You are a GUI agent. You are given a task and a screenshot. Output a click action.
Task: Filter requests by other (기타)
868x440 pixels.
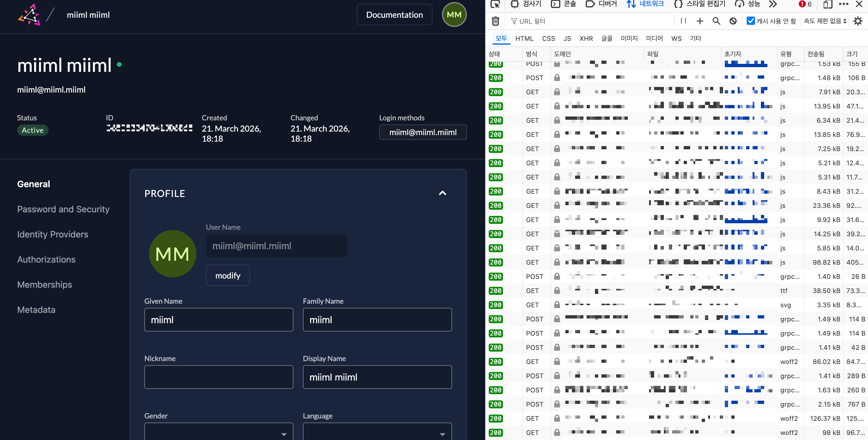click(x=696, y=38)
